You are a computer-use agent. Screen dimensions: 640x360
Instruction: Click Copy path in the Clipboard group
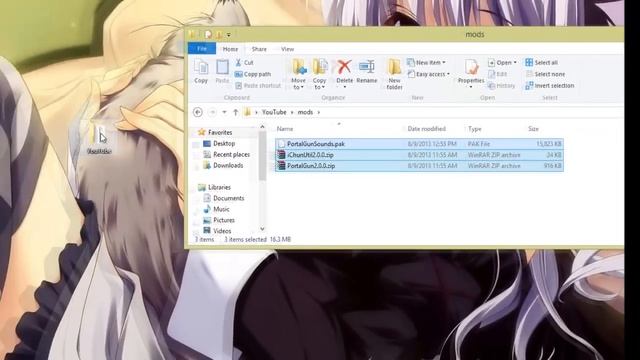[x=253, y=74]
